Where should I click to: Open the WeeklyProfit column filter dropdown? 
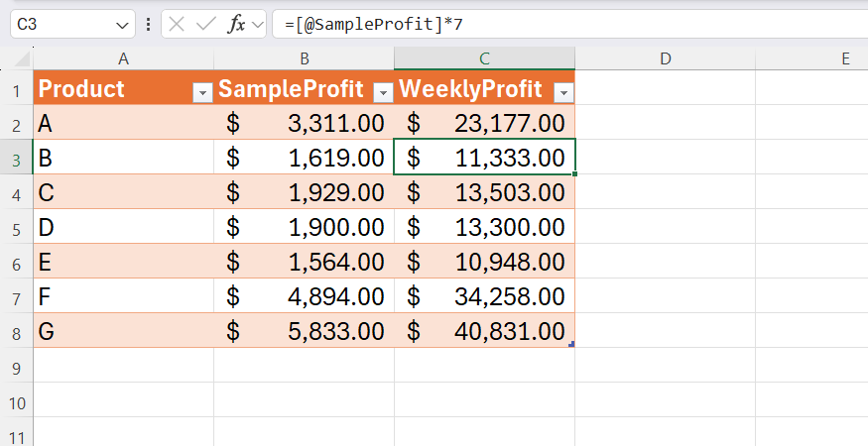coord(563,93)
